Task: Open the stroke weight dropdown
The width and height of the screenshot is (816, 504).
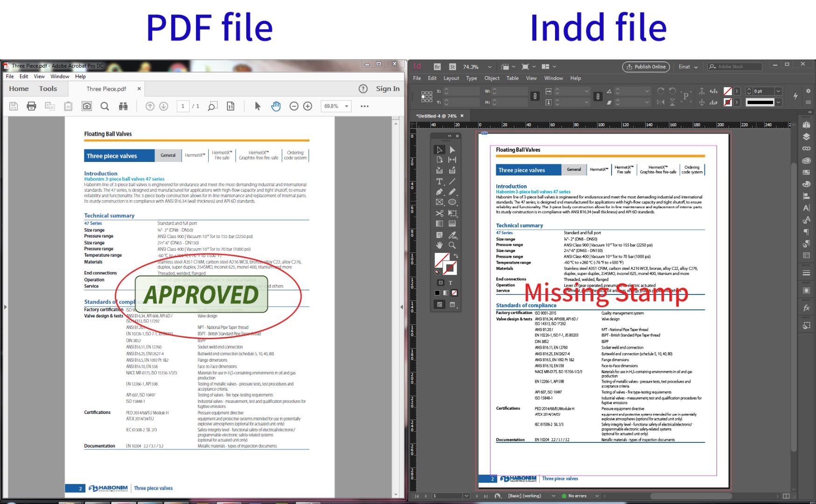Action: click(778, 91)
